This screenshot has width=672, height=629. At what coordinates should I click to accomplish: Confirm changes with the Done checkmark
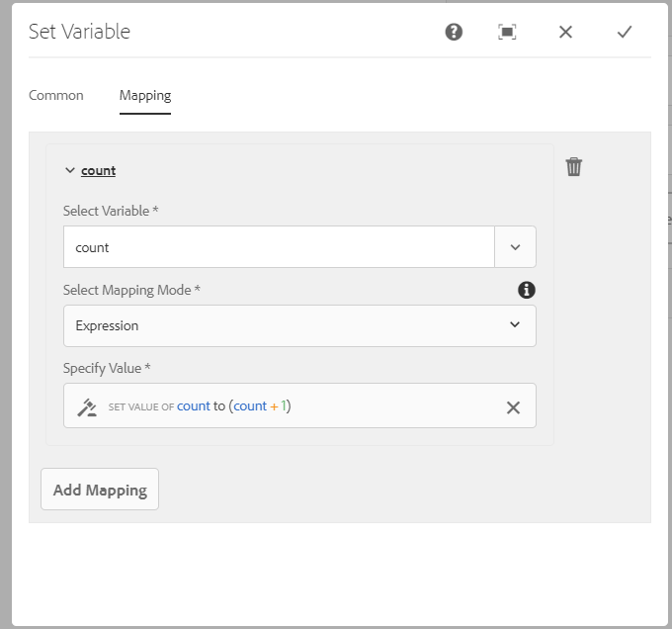(x=624, y=32)
